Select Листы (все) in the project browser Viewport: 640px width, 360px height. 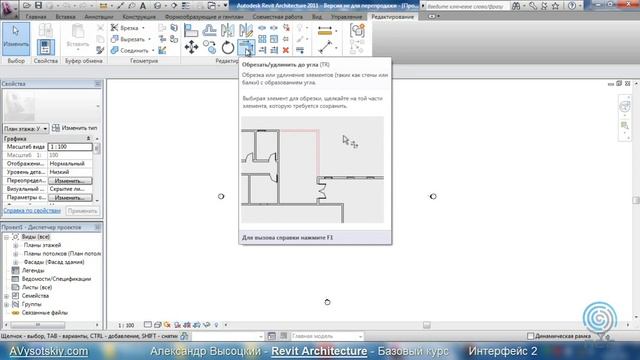(37, 287)
